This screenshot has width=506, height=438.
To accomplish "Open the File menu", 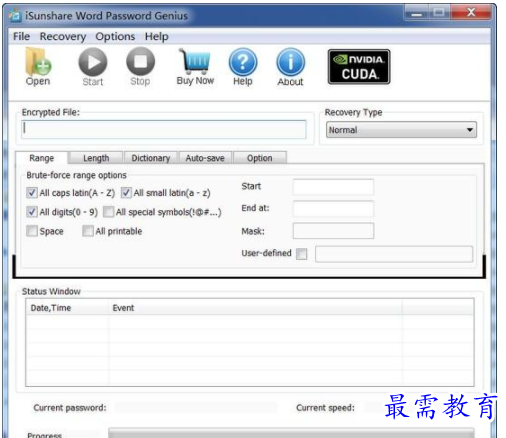I will click(21, 36).
